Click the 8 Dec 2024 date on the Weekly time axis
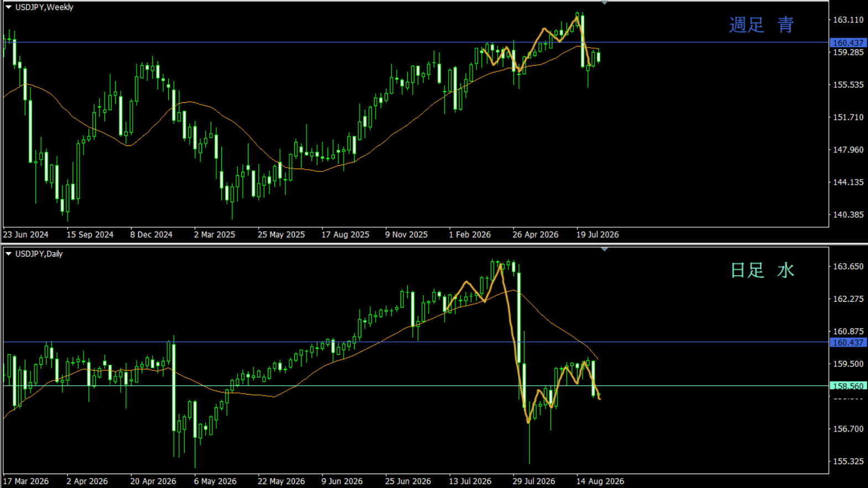The width and height of the screenshot is (868, 488). 152,234
